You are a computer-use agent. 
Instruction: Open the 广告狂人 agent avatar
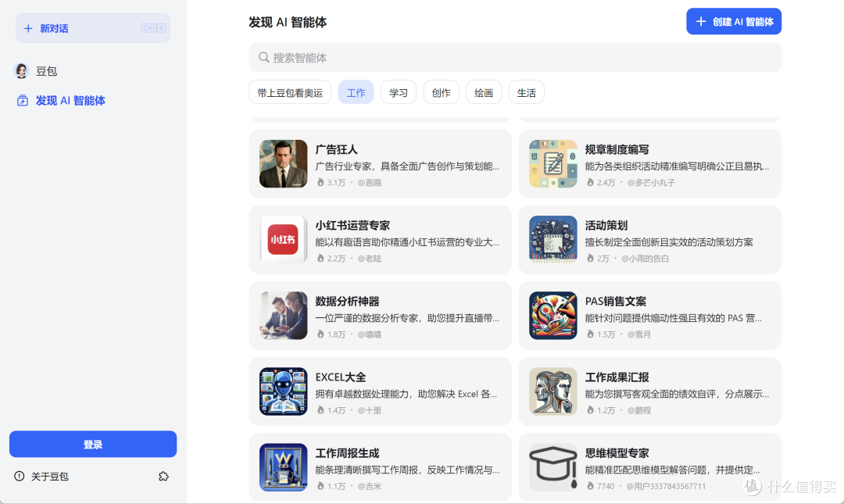[283, 163]
